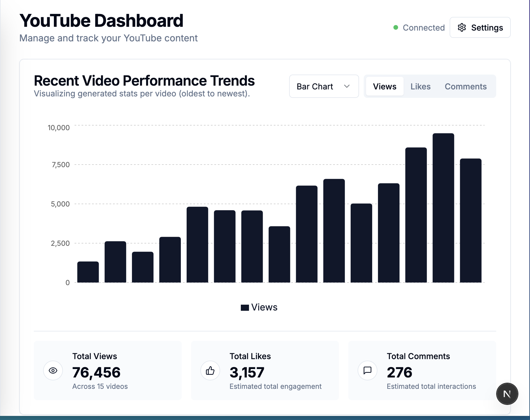Click the Across 15 videos text

100,386
